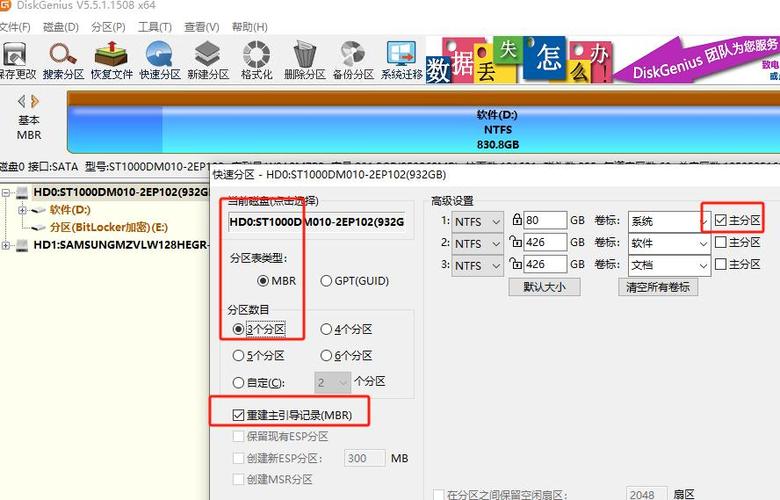Choose the 5 partitions (5个分区) option
Viewport: 780px width, 500px height.
coord(259,356)
